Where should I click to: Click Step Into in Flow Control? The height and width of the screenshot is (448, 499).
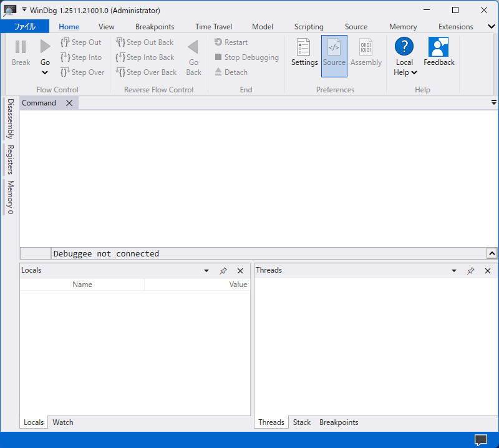point(81,57)
